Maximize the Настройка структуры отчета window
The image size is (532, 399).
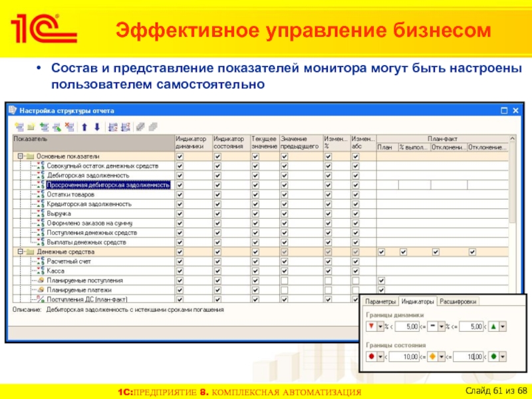[504, 110]
